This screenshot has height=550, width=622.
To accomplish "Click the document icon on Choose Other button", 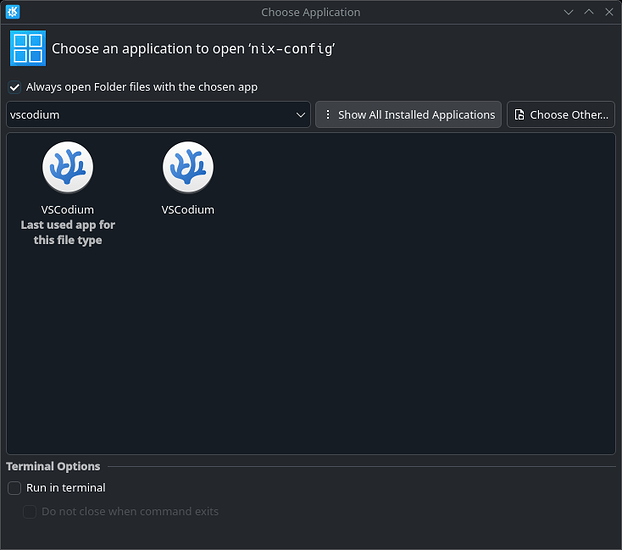I will click(519, 115).
